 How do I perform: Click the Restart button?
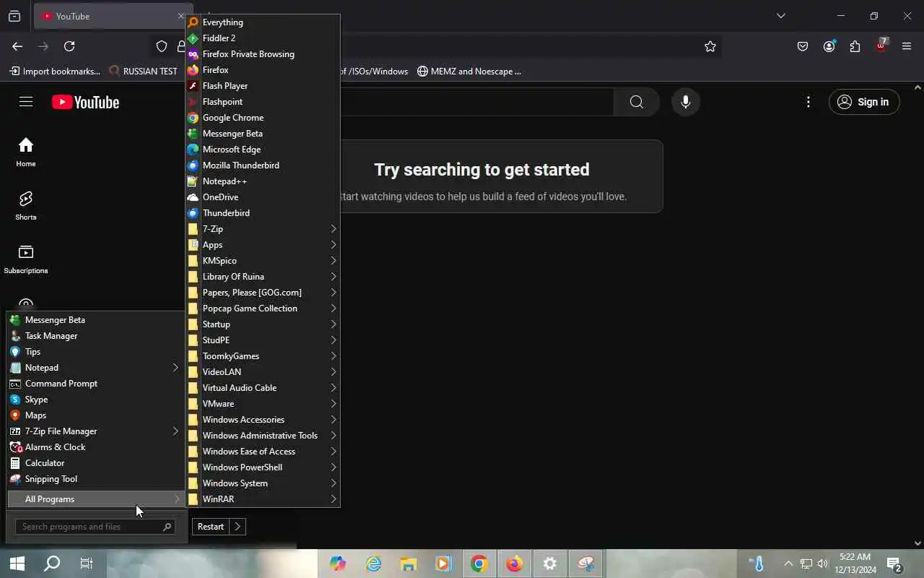click(211, 527)
